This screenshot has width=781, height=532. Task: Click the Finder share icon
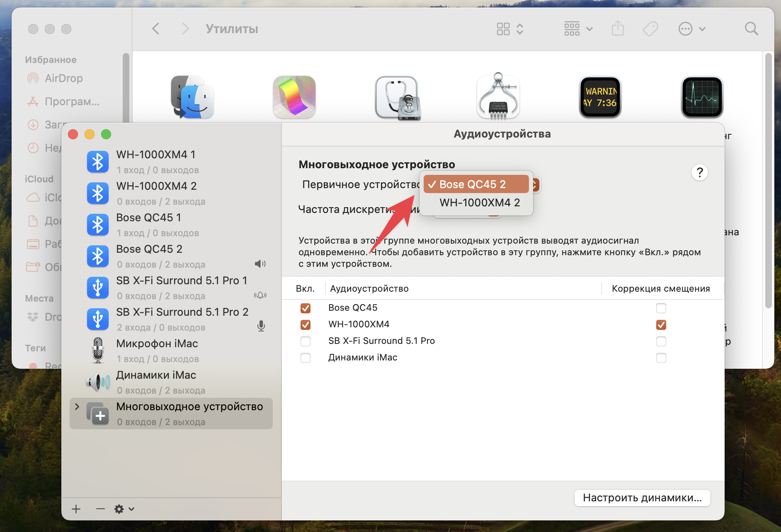pyautogui.click(x=618, y=29)
